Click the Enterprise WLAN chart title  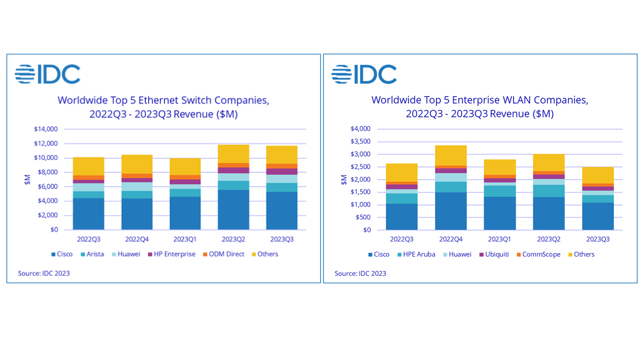coord(479,106)
